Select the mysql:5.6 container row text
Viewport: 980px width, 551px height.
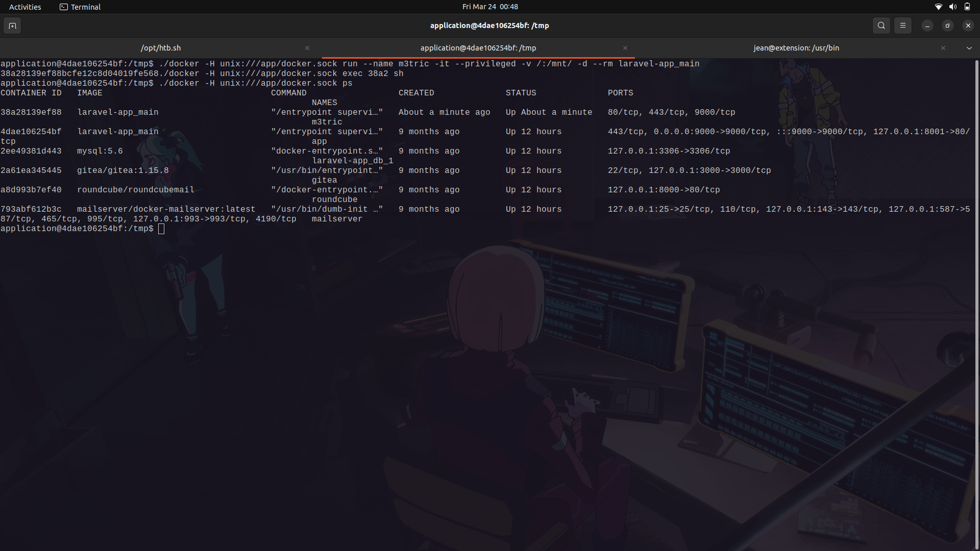tap(100, 151)
